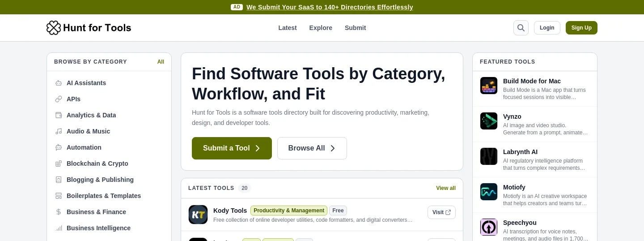Click the Hunt for Tools clover logo
The height and width of the screenshot is (241, 644).
tap(54, 28)
